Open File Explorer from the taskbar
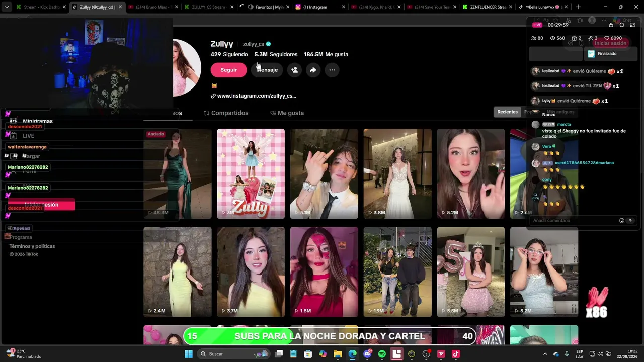Image resolution: width=644 pixels, height=362 pixels. coord(338,354)
